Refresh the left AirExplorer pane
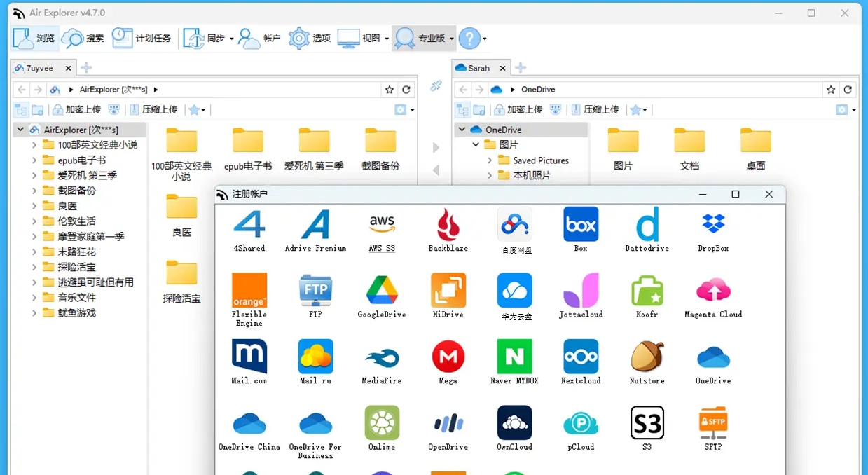The width and height of the screenshot is (868, 475). pos(406,90)
